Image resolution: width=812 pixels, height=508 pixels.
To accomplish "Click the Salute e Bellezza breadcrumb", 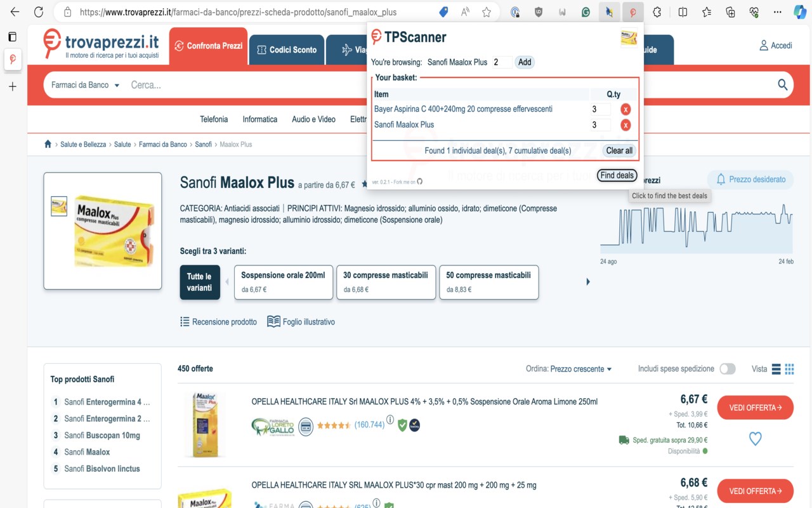I will (x=83, y=145).
